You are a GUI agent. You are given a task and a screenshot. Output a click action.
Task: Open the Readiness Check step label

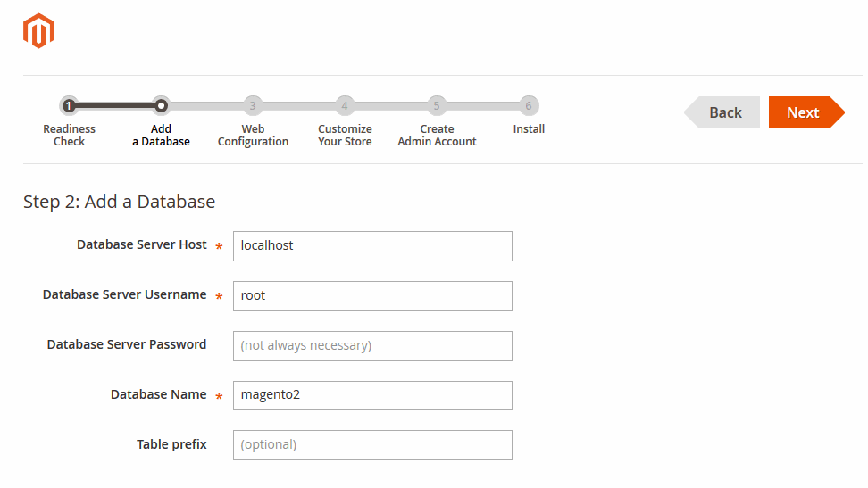tap(69, 136)
